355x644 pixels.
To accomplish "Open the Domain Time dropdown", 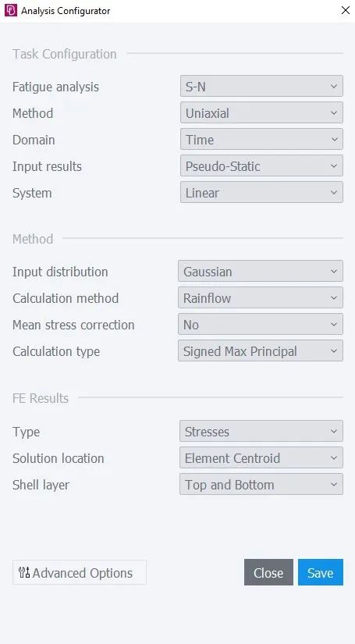I will tap(261, 140).
